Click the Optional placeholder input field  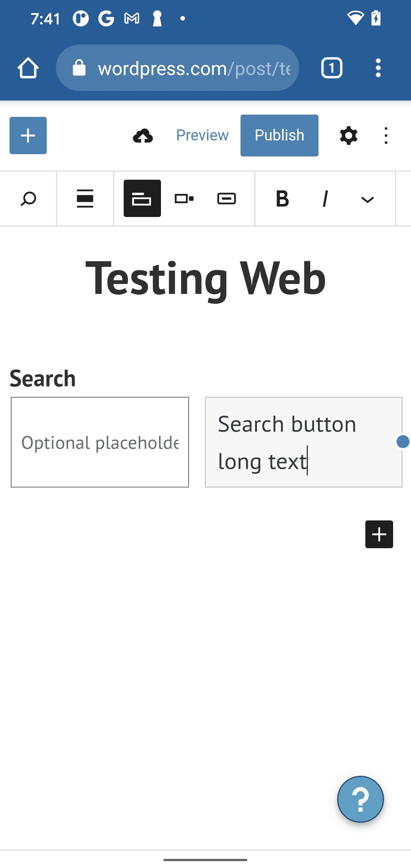pyautogui.click(x=100, y=442)
